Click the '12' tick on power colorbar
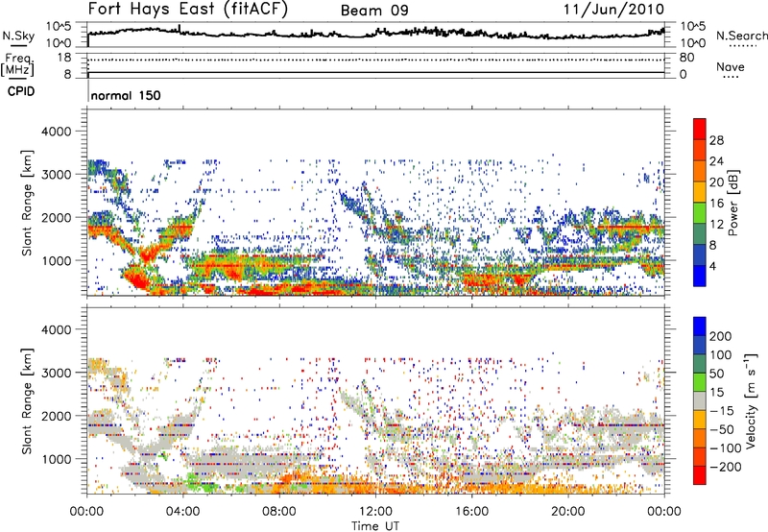 coord(716,225)
